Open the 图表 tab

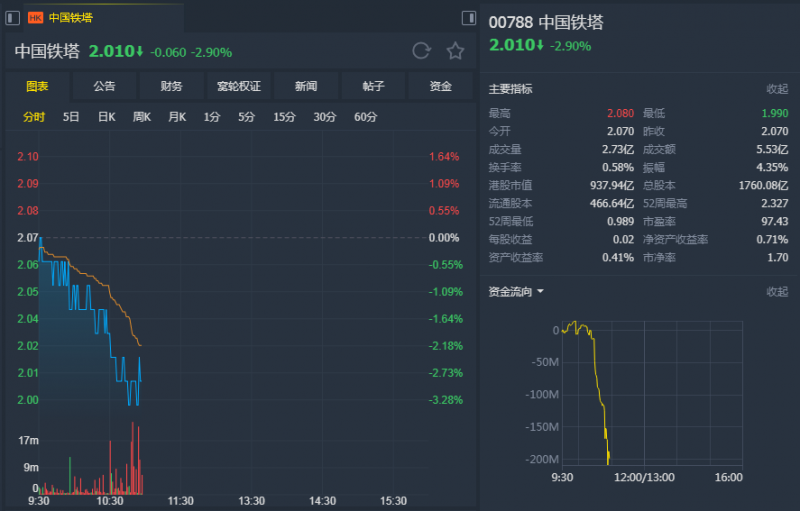point(37,86)
